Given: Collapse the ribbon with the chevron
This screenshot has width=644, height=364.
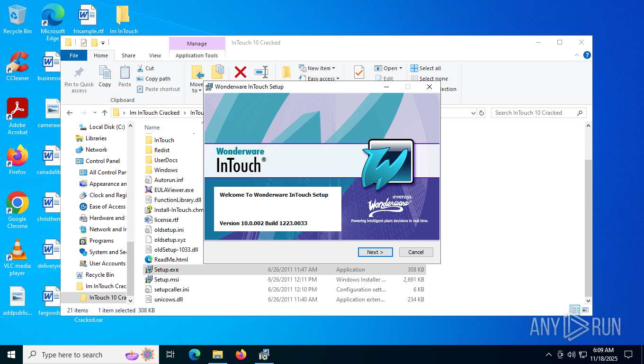Looking at the screenshot, I should point(577,55).
